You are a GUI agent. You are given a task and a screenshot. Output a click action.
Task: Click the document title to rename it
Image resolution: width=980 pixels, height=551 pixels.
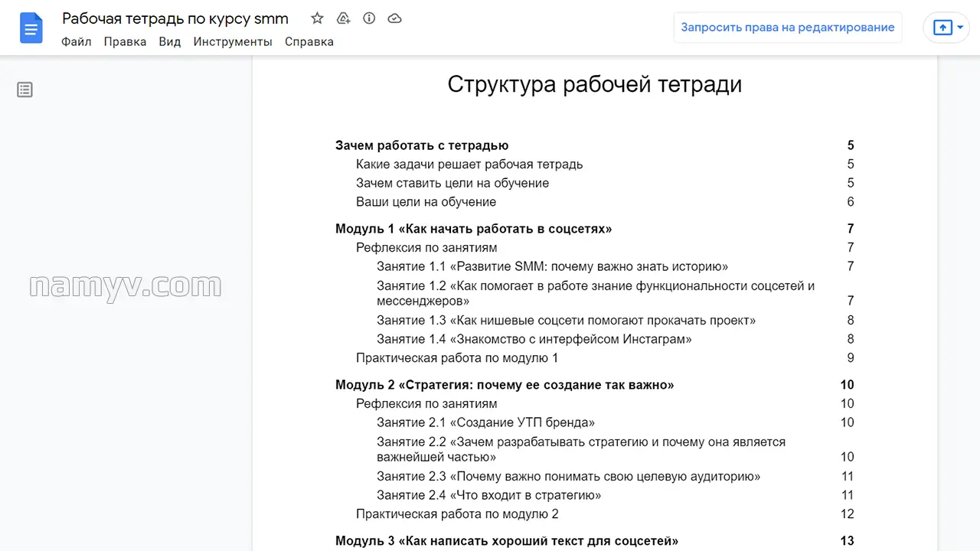tap(175, 18)
